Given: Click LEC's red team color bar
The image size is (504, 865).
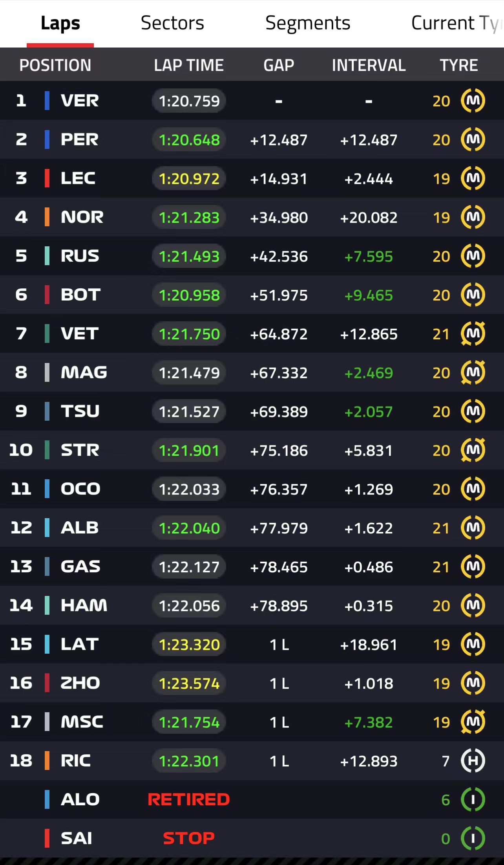Looking at the screenshot, I should point(47,178).
